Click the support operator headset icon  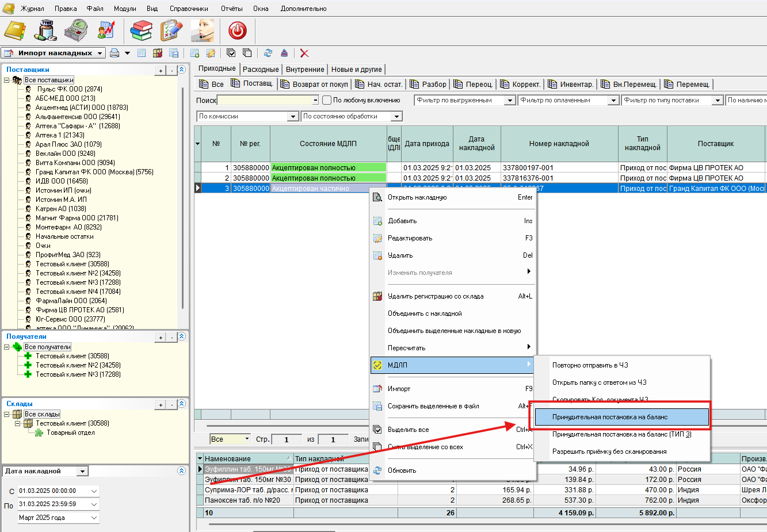click(202, 30)
